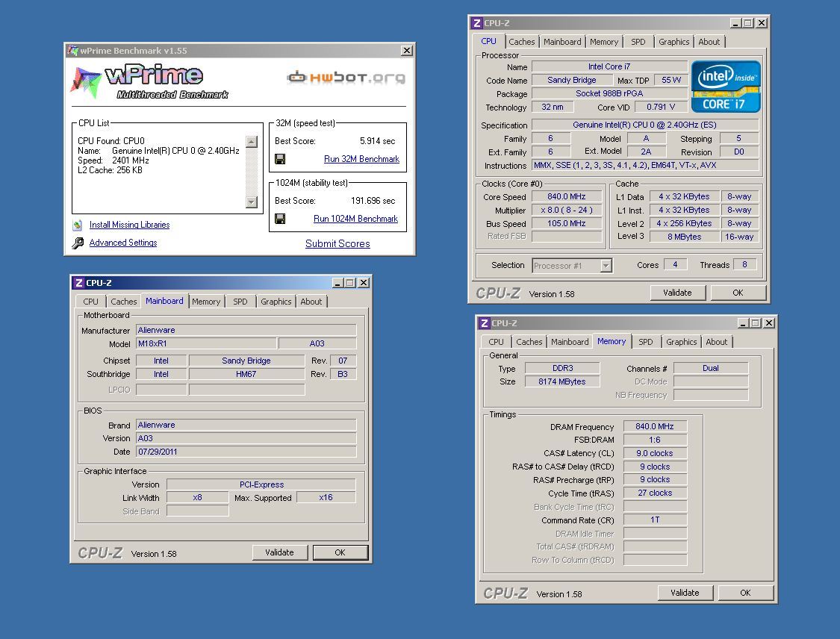
Task: Open About tab in CPU window
Action: tap(709, 42)
